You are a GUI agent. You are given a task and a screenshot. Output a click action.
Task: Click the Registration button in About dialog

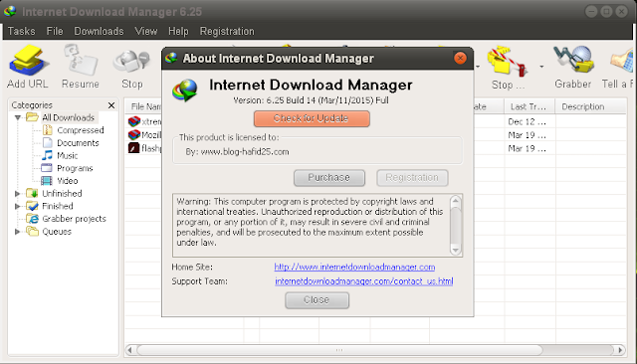pyautogui.click(x=412, y=178)
